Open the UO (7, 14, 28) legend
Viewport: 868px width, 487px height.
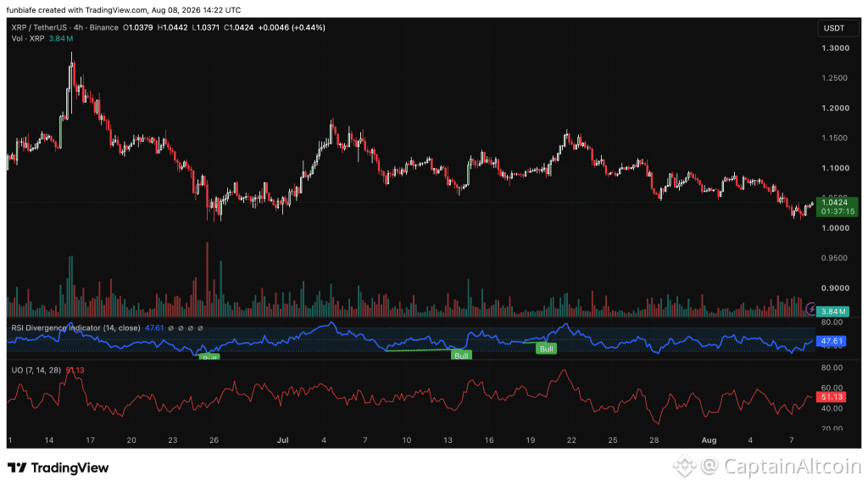point(36,370)
